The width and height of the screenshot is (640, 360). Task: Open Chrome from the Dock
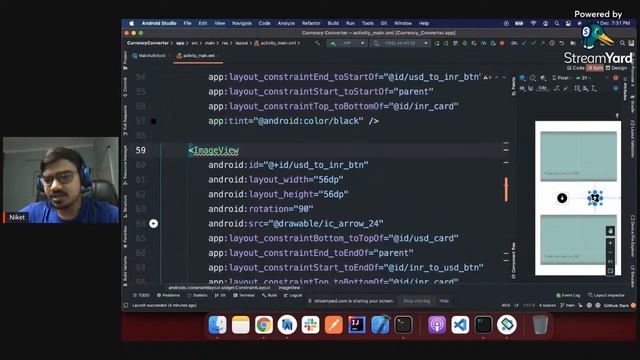pos(264,325)
